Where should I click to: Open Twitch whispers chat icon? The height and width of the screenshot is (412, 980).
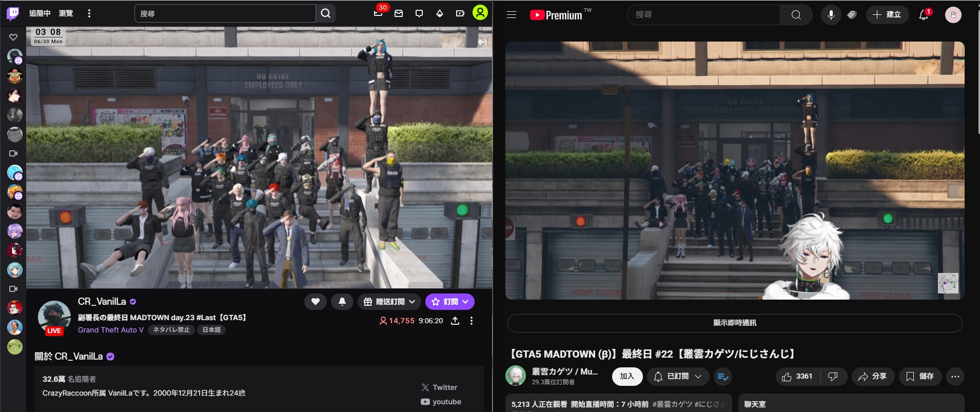[419, 13]
